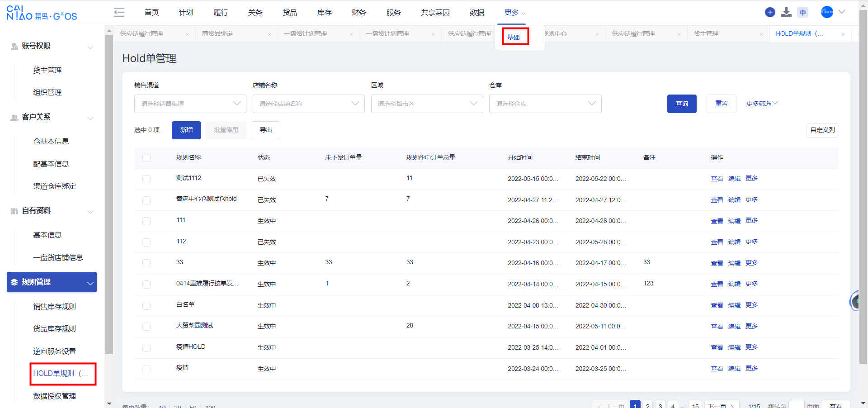Screen dimensions: 868x408
Task: Tick the checkbox for 0414重推履行接单发 row
Action: (146, 284)
